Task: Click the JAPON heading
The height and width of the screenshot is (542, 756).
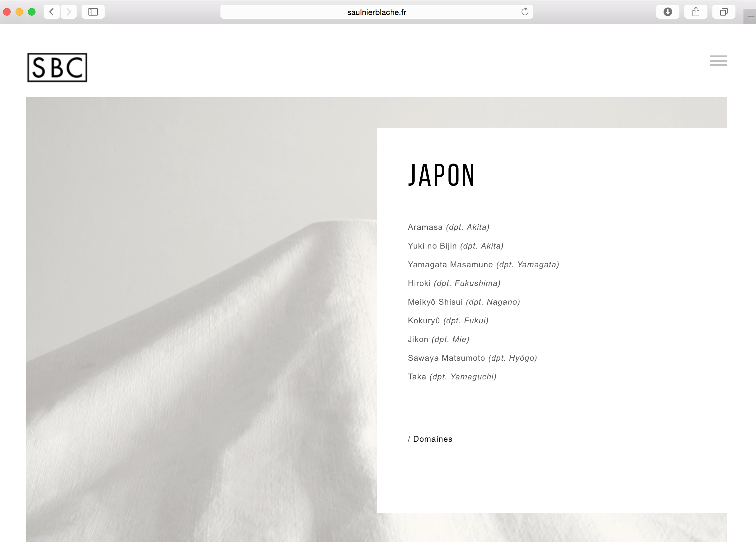Action: (441, 175)
